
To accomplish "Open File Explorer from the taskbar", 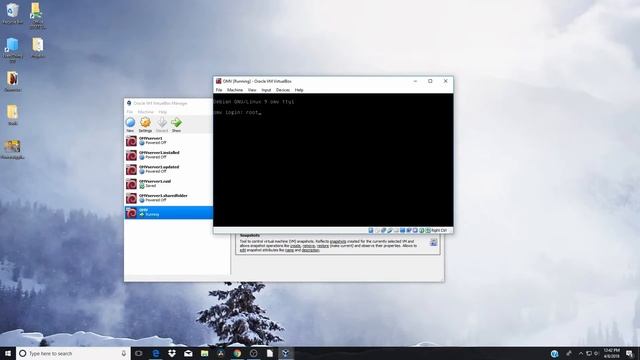I will (204, 353).
